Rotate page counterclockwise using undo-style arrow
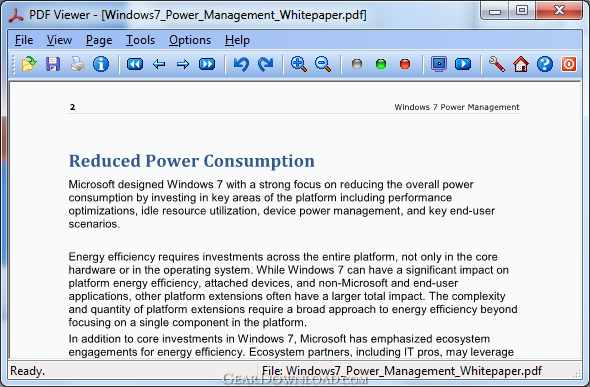Screen dimensions: 590x387 [x=241, y=64]
